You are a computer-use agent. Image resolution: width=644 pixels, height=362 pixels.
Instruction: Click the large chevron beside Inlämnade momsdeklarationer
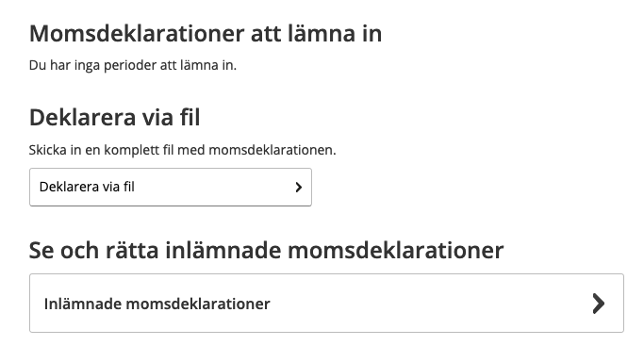(x=599, y=304)
